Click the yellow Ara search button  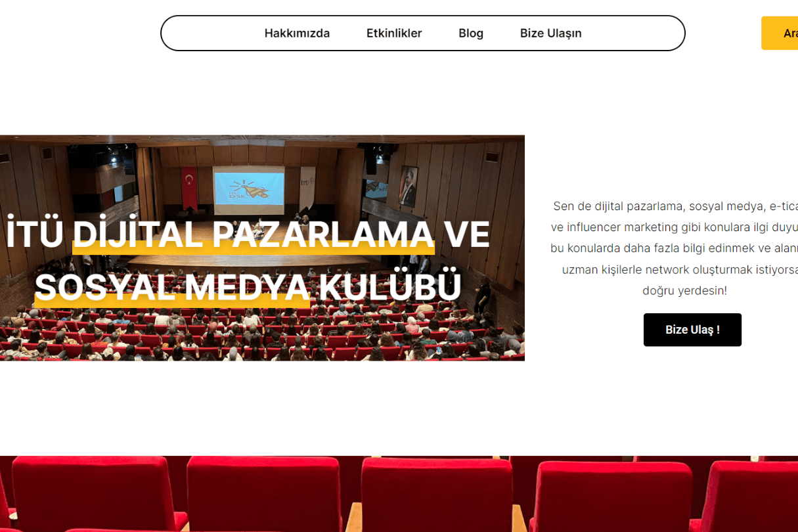tap(785, 33)
